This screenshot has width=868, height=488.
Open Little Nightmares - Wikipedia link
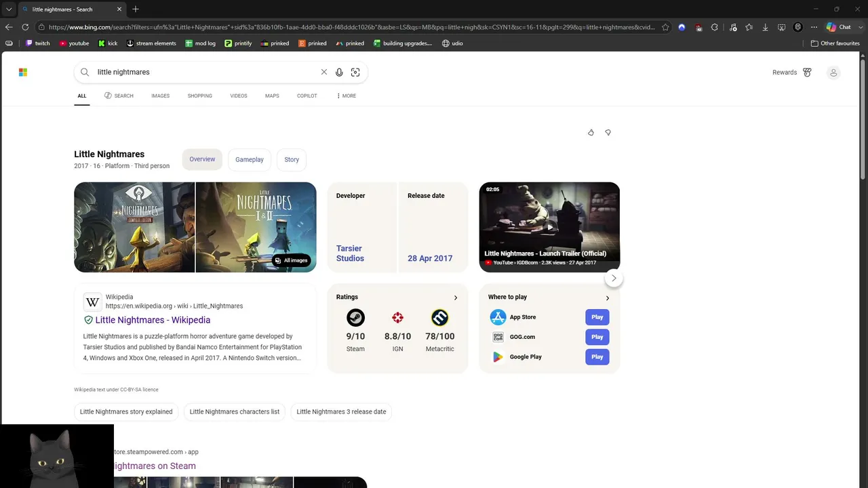(153, 320)
